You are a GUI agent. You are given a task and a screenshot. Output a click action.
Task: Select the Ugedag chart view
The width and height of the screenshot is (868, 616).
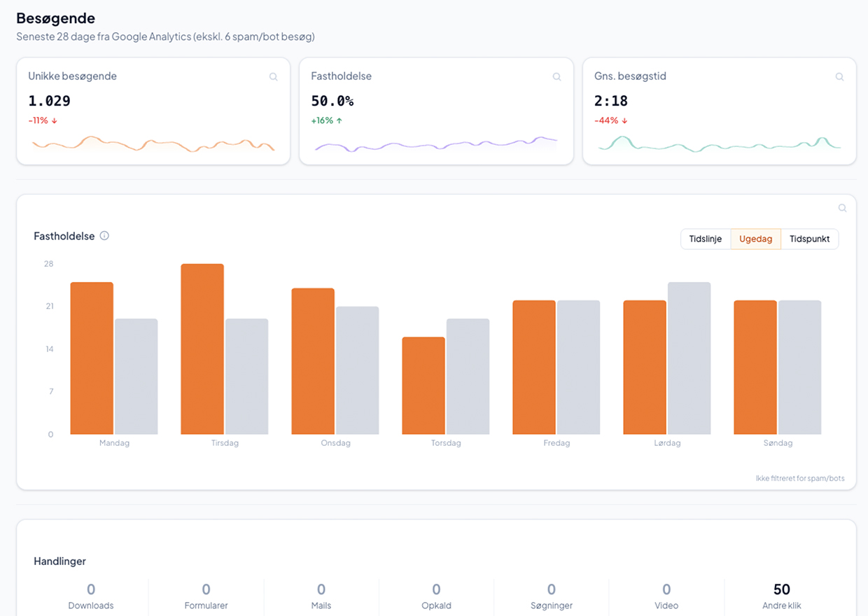pyautogui.click(x=755, y=239)
